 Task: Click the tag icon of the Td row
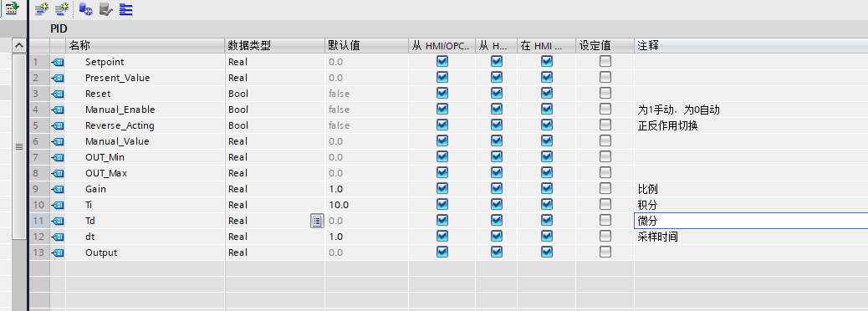[58, 222]
